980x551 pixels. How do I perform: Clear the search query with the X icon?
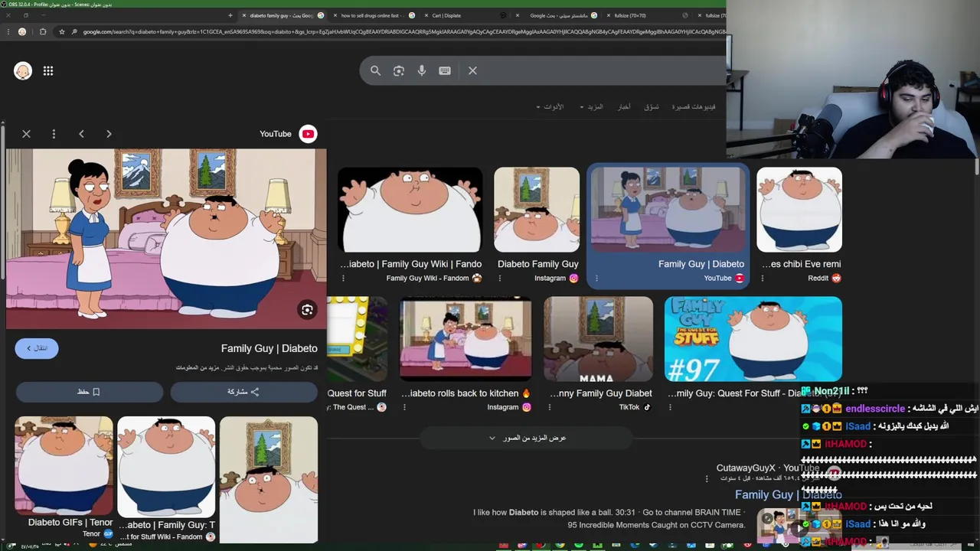pos(472,70)
